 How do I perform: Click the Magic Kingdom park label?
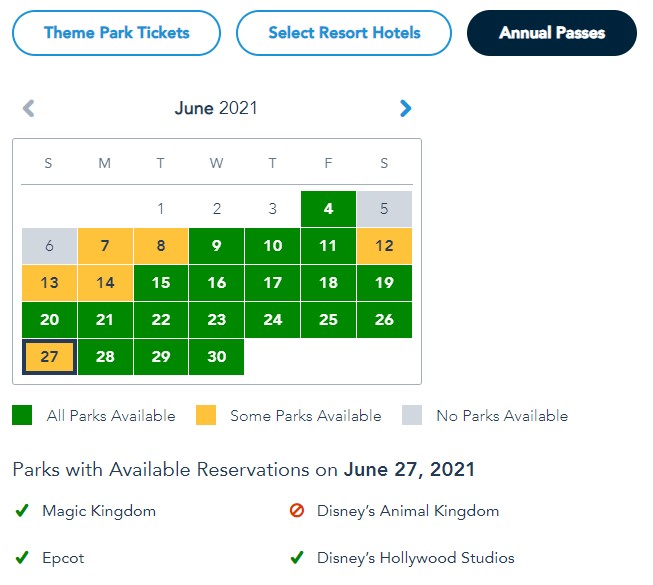coord(99,511)
